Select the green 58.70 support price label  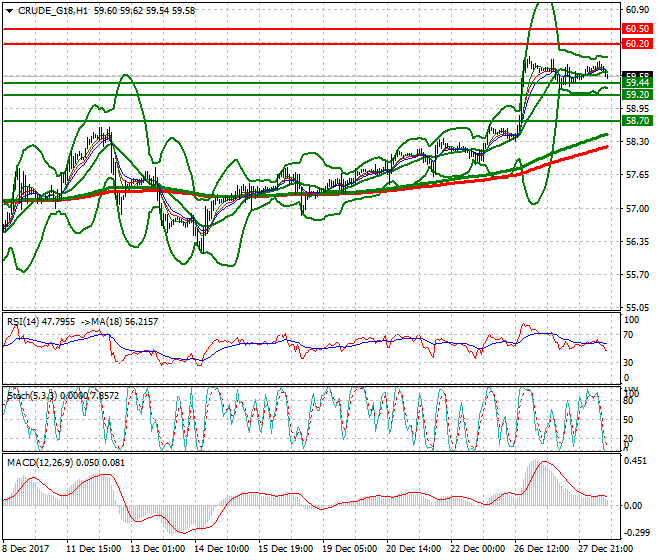[637, 120]
